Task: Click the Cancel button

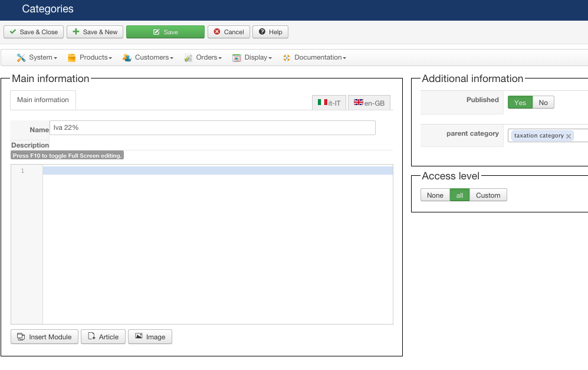Action: point(229,32)
